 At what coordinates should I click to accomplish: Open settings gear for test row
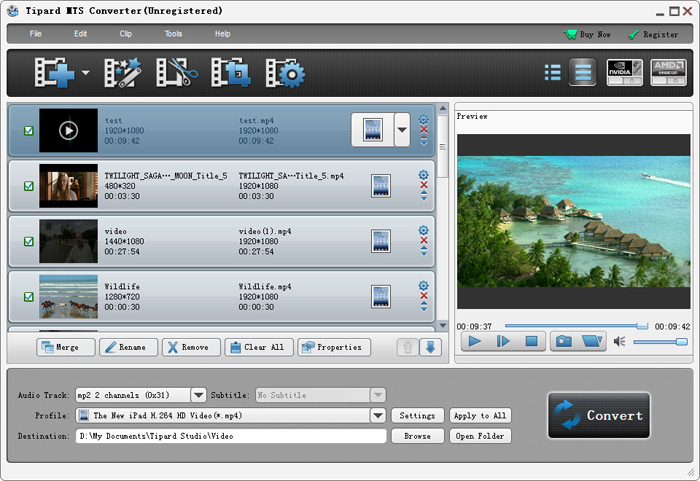coord(424,120)
